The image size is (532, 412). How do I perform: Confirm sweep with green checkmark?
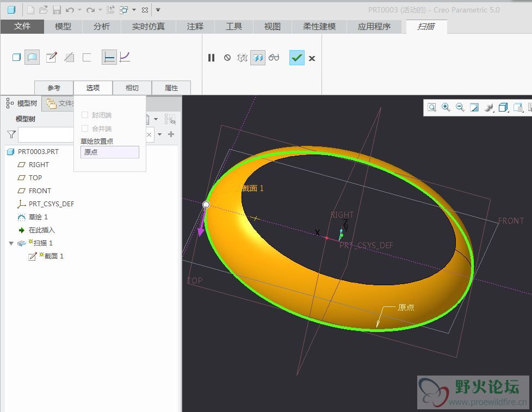(297, 58)
